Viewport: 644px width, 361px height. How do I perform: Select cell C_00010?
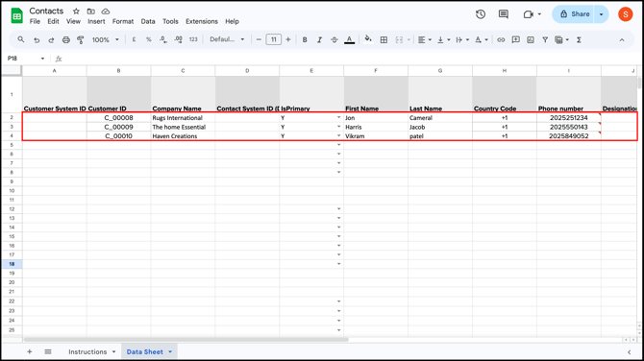[118, 135]
